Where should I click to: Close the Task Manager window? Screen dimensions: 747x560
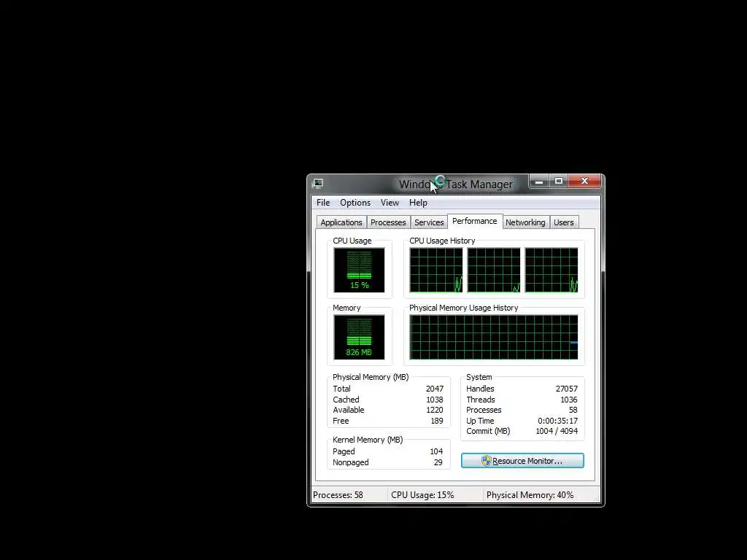pyautogui.click(x=584, y=182)
